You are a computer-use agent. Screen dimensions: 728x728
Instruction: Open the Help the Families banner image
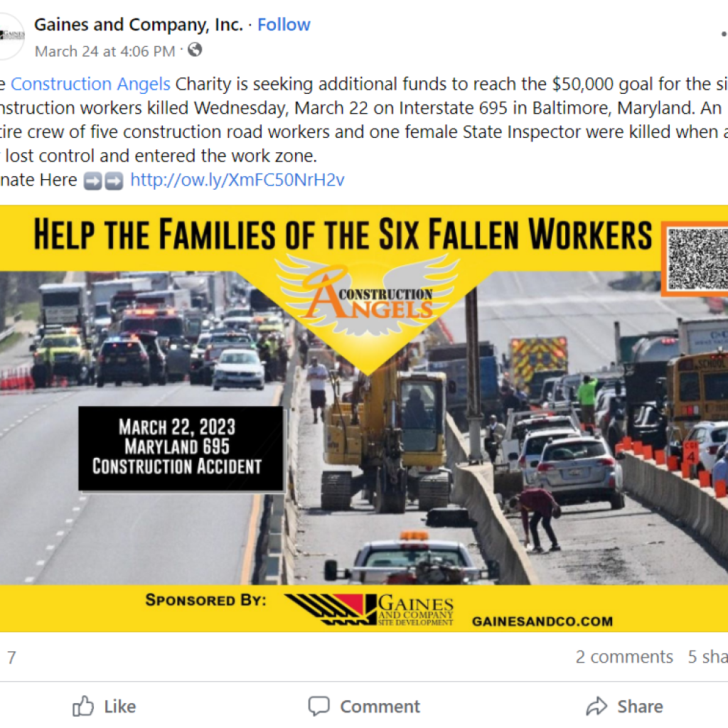click(x=364, y=418)
